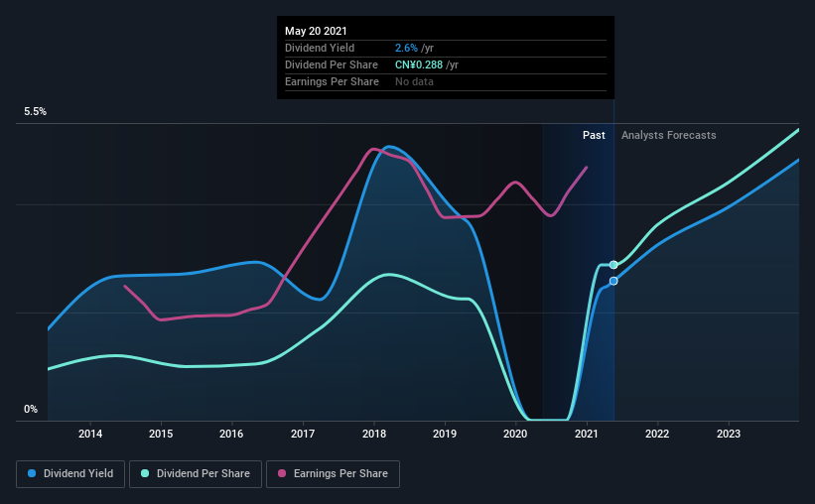Viewport: 815px width, 504px height.
Task: Click the May 20 2021 tooltip date
Action: coord(316,31)
